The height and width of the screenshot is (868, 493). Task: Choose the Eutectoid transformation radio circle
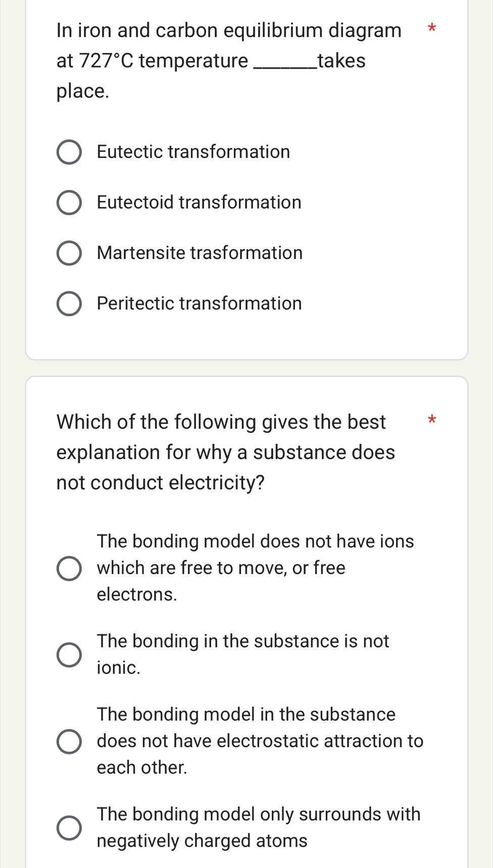(x=69, y=203)
